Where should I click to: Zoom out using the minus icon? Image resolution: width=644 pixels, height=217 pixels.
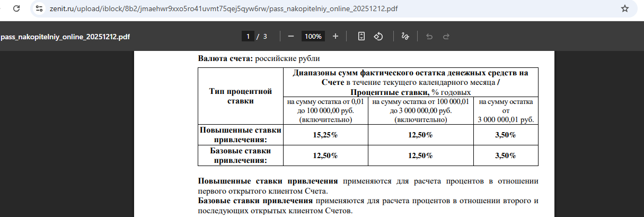coord(291,37)
